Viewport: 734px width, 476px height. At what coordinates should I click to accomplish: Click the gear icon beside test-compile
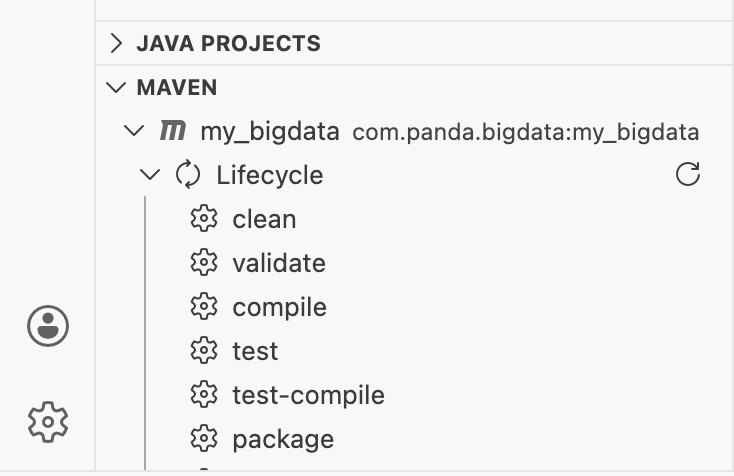pos(204,395)
